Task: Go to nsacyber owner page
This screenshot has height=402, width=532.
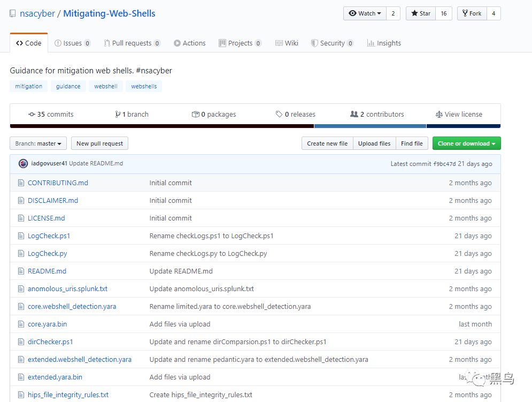Action: click(37, 13)
